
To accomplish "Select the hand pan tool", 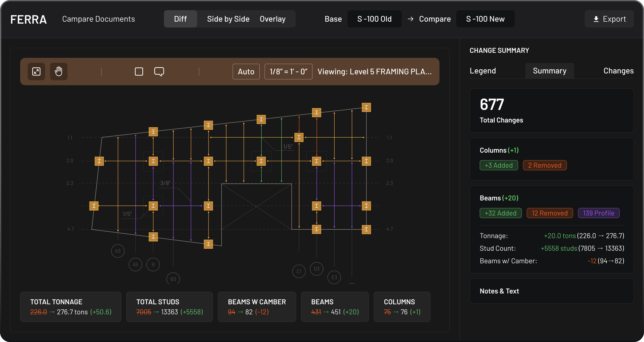I will (58, 71).
